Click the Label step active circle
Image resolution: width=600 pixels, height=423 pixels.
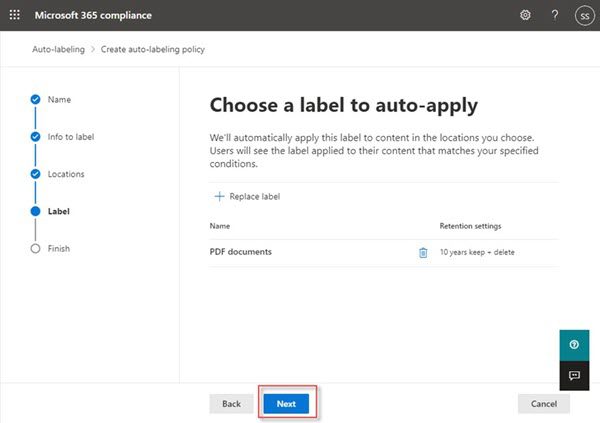(35, 211)
